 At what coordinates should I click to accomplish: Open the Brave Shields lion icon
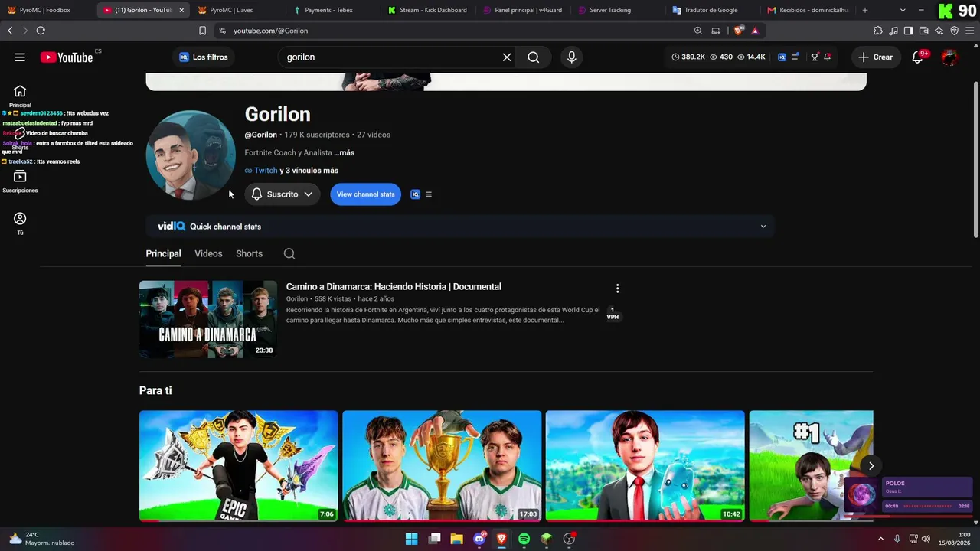pyautogui.click(x=738, y=31)
